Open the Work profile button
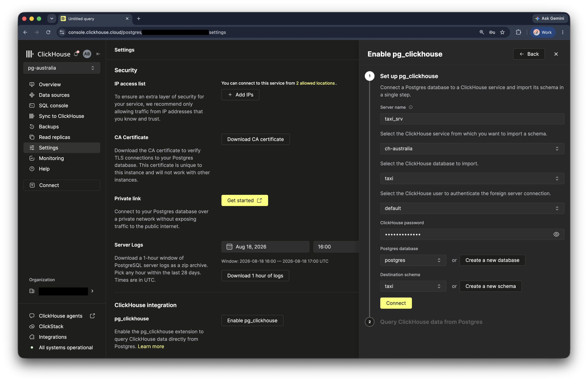The image size is (588, 382). click(542, 32)
